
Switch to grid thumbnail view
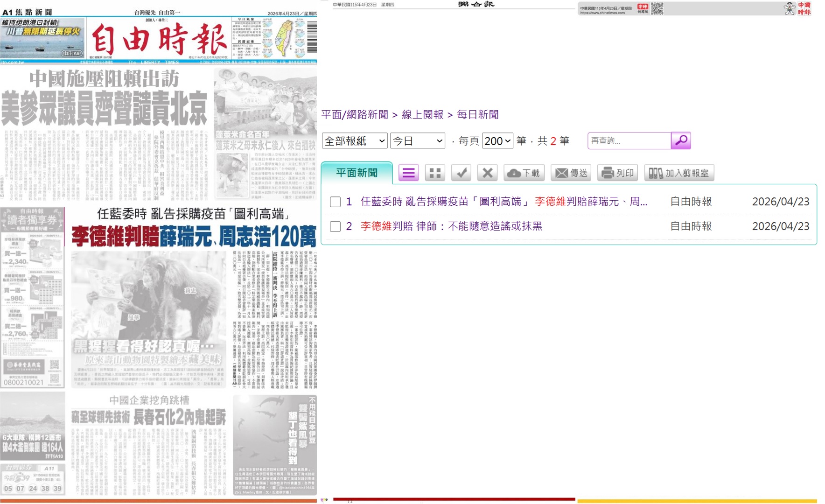(435, 173)
